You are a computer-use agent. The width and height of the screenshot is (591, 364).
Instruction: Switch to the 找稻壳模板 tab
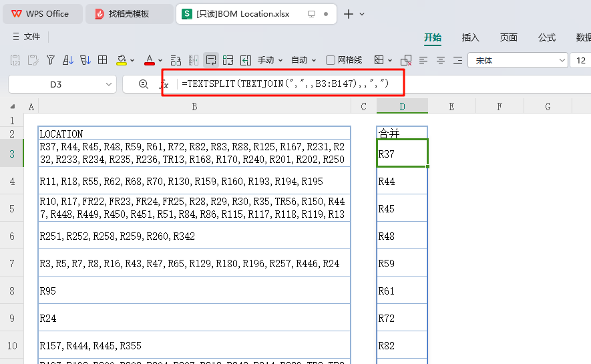(129, 14)
